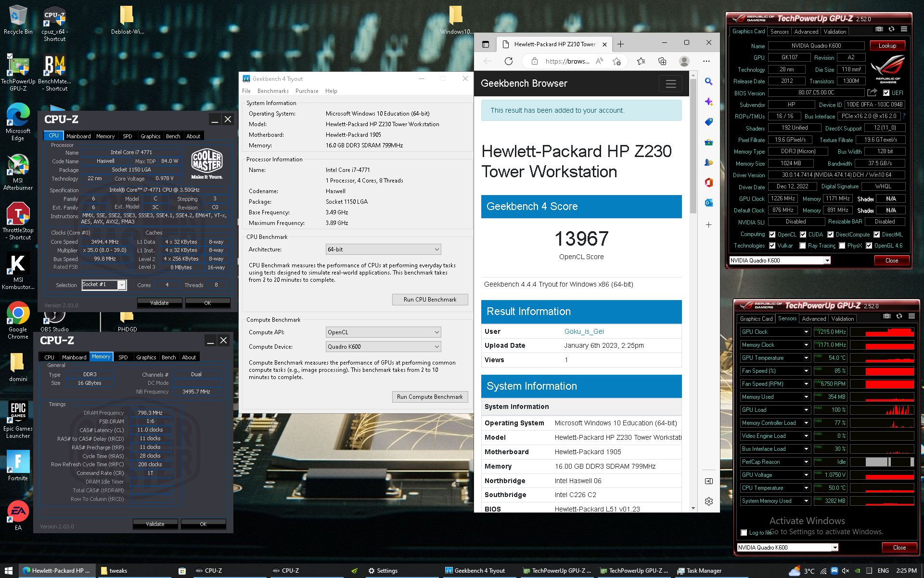Open Edge favorites star list icon
This screenshot has width=924, height=578.
(x=641, y=61)
